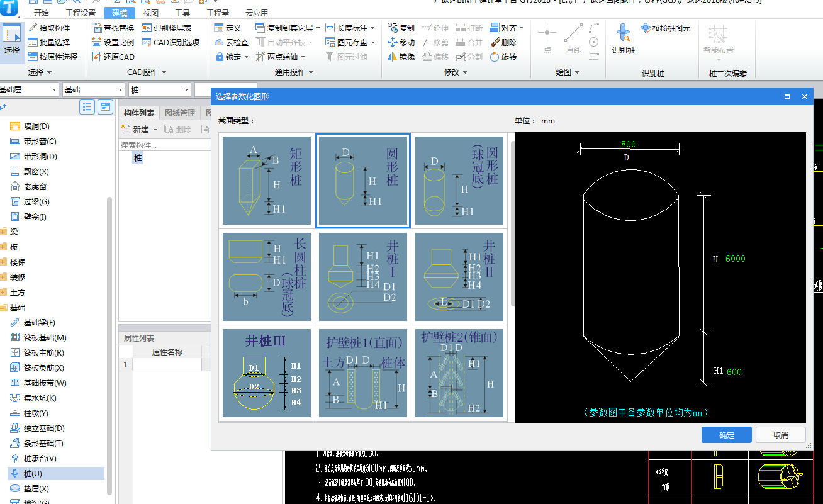This screenshot has height=504, width=823.
Task: Open 图元存盘 element save tool
Action: 350,42
